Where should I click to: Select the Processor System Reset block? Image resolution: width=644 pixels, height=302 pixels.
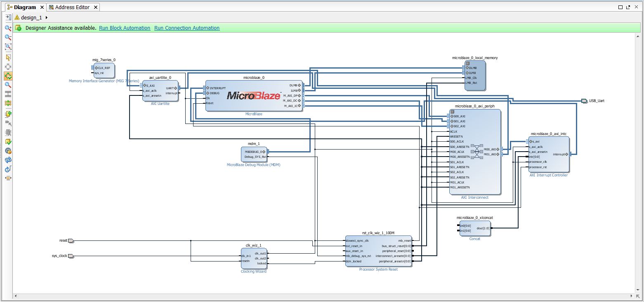point(378,251)
